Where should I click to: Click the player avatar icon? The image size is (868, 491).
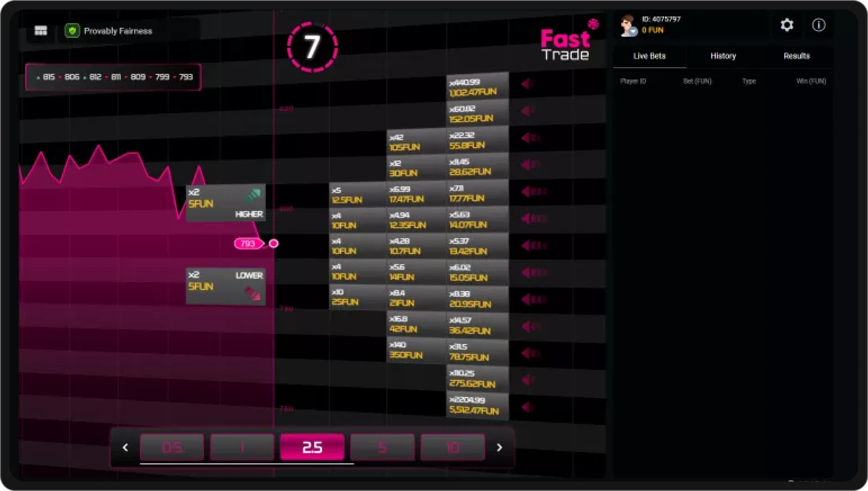tap(628, 25)
